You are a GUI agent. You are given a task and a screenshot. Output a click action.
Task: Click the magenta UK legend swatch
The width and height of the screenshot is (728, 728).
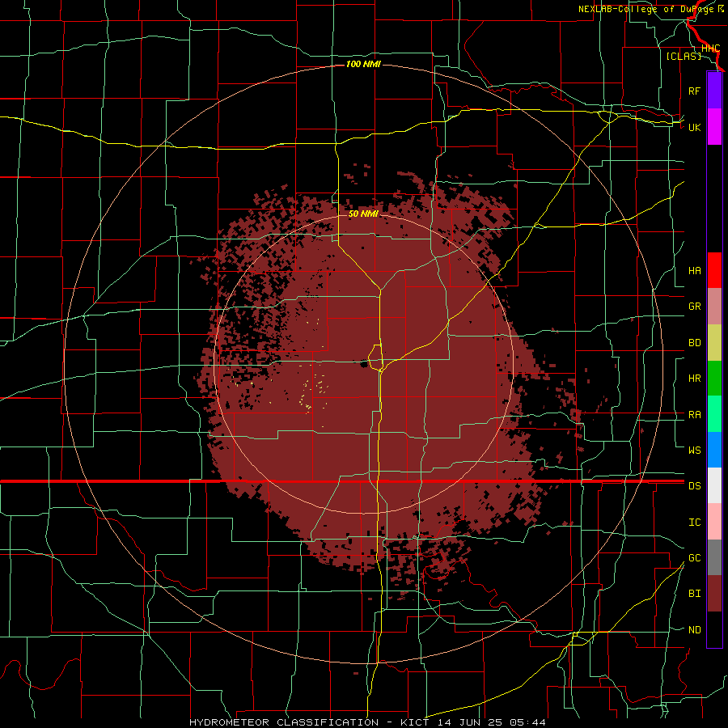[x=714, y=127]
